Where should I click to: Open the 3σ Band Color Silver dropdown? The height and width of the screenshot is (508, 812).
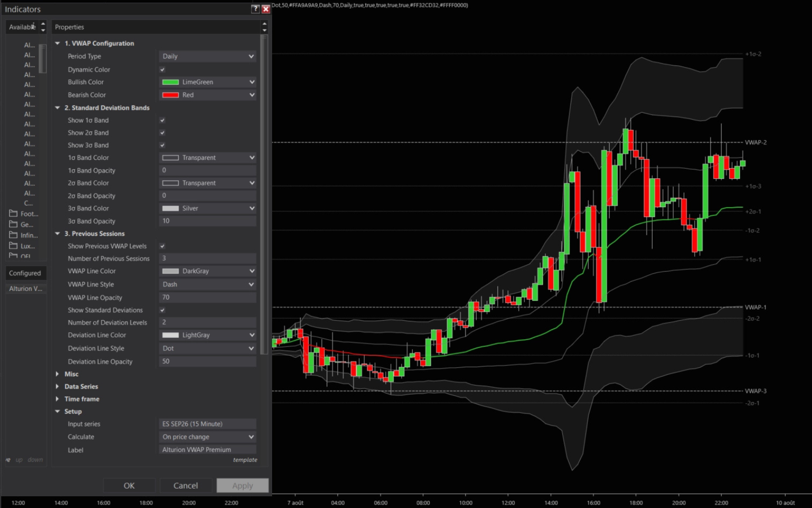[208, 208]
